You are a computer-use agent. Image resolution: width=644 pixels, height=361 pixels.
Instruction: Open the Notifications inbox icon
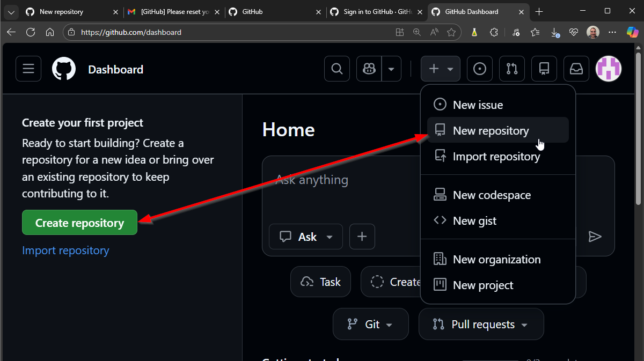pos(576,69)
